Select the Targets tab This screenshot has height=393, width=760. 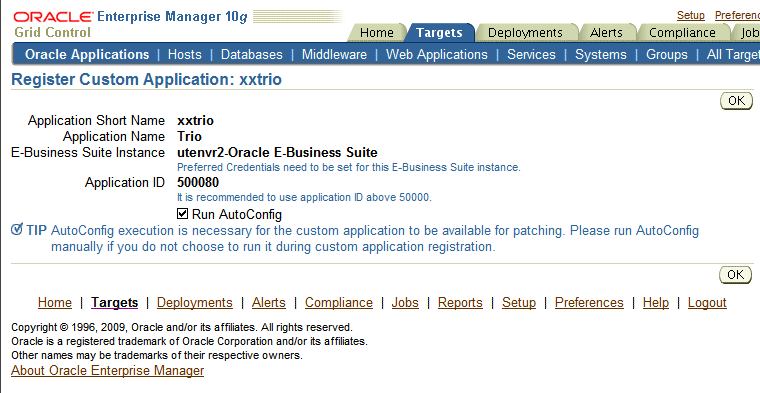click(x=439, y=32)
